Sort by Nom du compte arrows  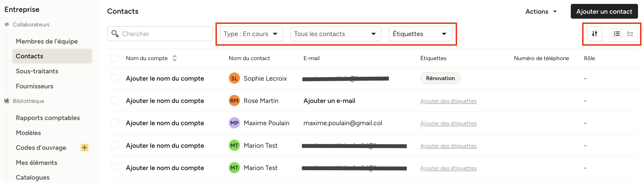pos(175,58)
